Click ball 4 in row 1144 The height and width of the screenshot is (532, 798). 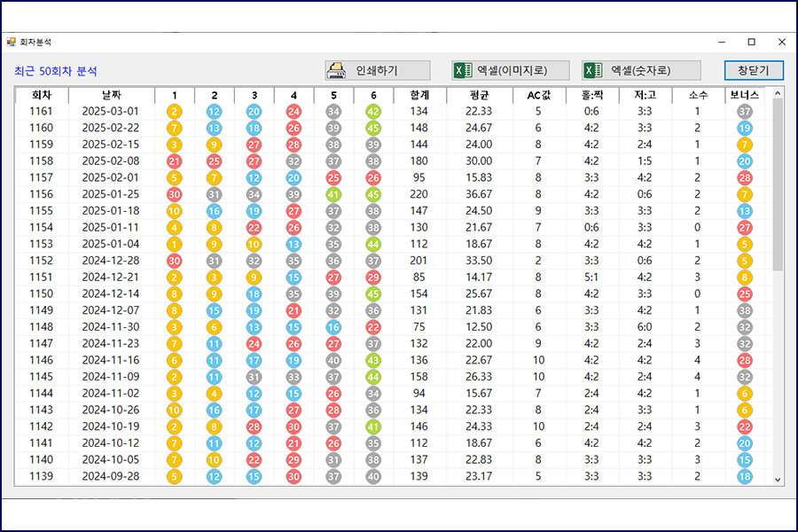coord(214,394)
